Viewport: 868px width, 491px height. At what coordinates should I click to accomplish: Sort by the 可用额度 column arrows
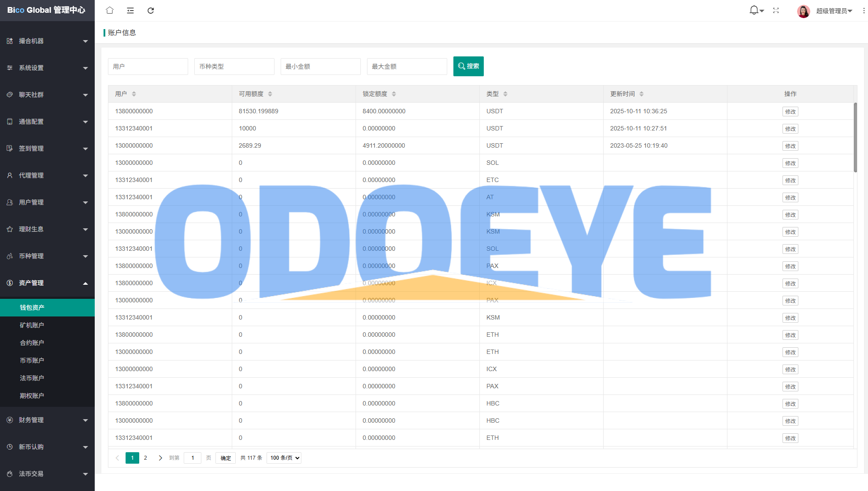270,94
